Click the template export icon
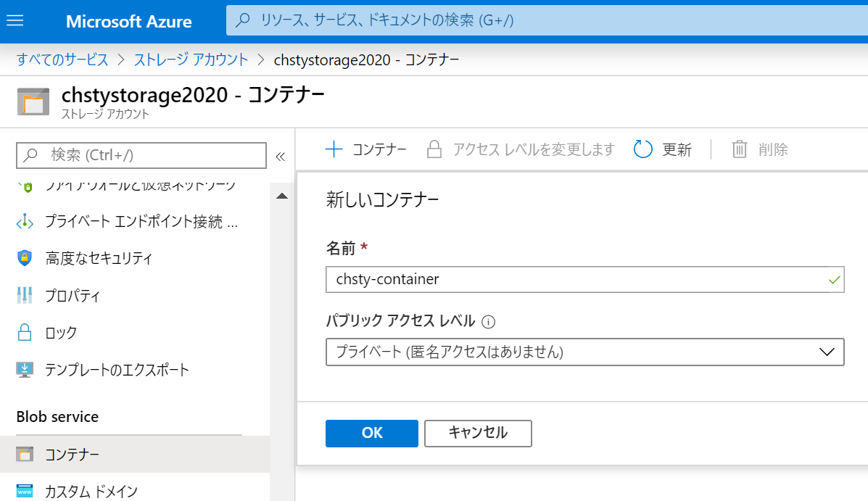Screen dimensions: 868x501 25,370
